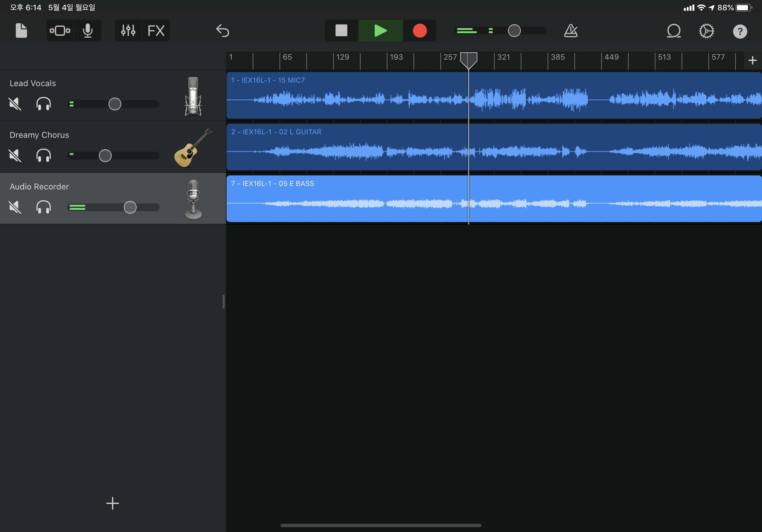Open the track controls mixer icon
This screenshot has height=532, width=762.
click(x=128, y=31)
